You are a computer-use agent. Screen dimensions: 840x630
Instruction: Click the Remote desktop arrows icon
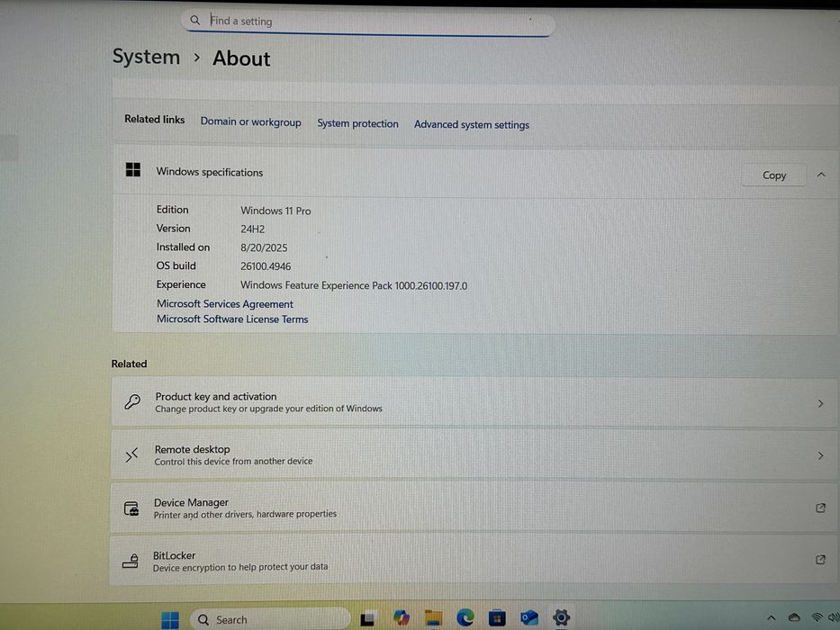coord(131,455)
